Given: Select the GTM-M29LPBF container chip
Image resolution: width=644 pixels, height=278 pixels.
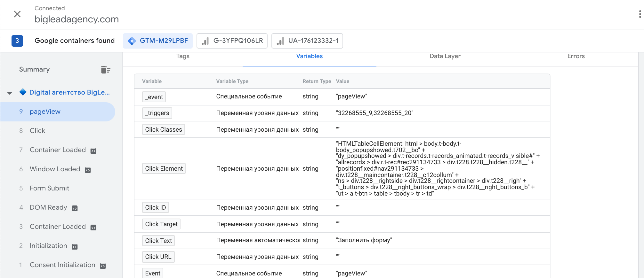Looking at the screenshot, I should coord(158,41).
